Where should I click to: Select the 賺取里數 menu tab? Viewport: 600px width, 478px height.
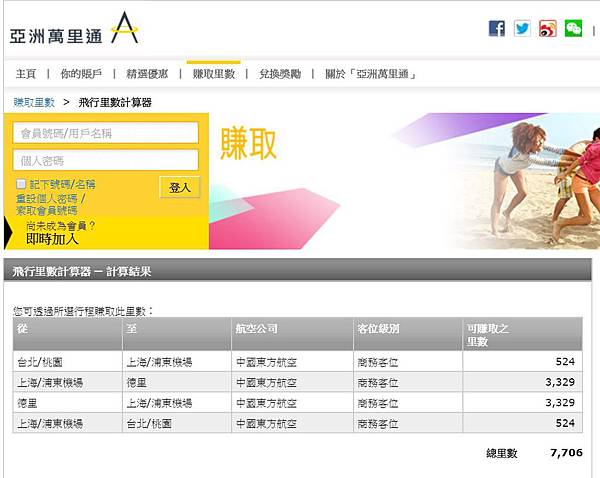tap(214, 74)
